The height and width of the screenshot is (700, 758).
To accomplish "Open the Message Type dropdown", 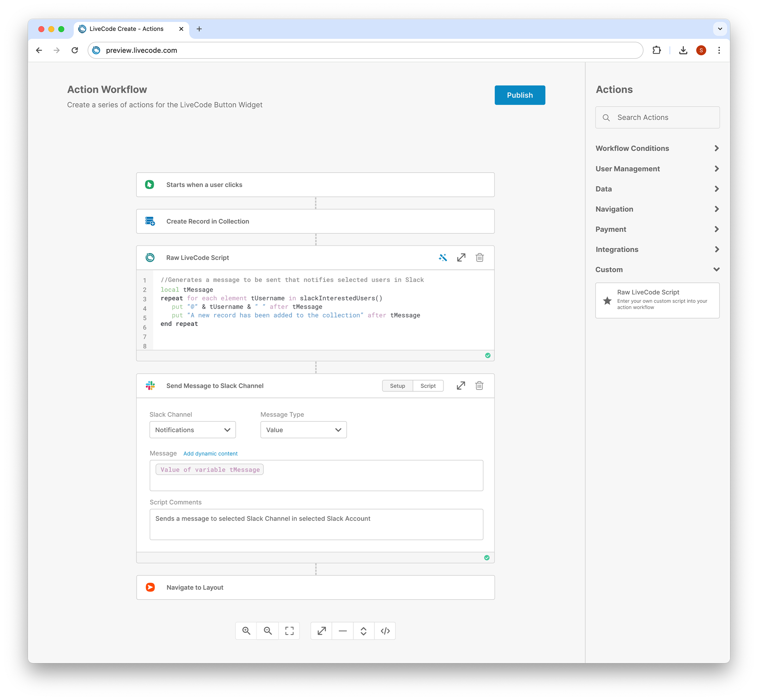I will [303, 430].
